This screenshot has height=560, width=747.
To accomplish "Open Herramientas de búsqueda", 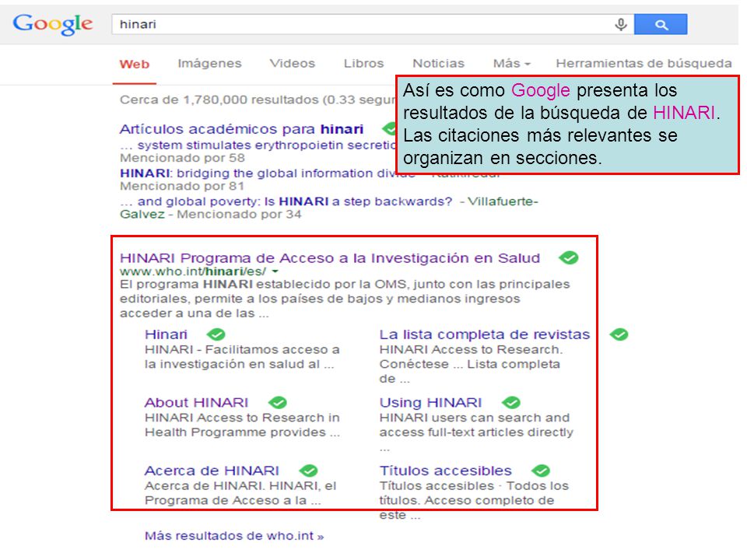I will click(644, 63).
